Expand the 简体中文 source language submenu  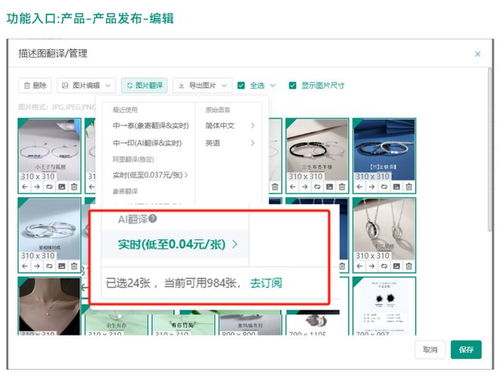(x=230, y=126)
